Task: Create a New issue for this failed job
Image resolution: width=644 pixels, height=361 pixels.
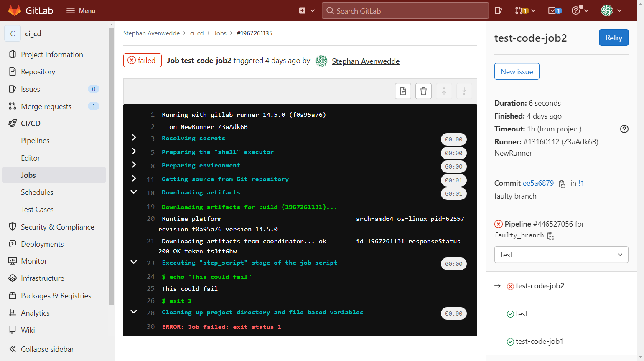Action: [517, 71]
